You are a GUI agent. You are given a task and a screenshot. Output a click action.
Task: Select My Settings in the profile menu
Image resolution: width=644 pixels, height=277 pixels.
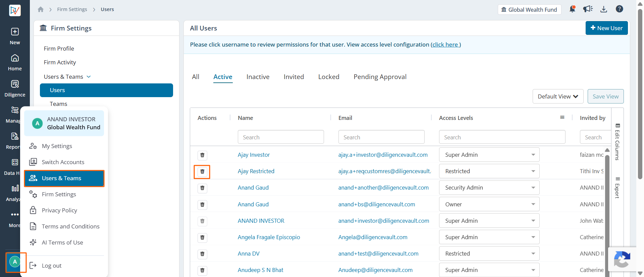64,146
